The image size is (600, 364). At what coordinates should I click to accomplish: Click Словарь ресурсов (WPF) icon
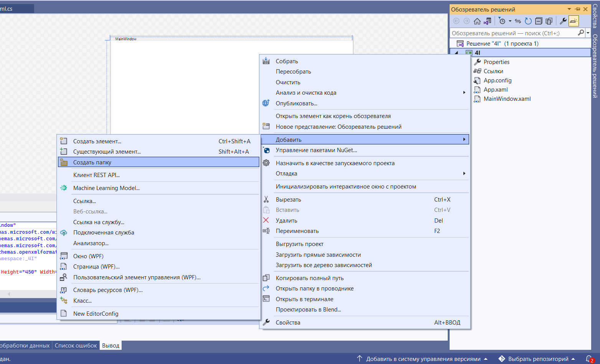pos(64,290)
